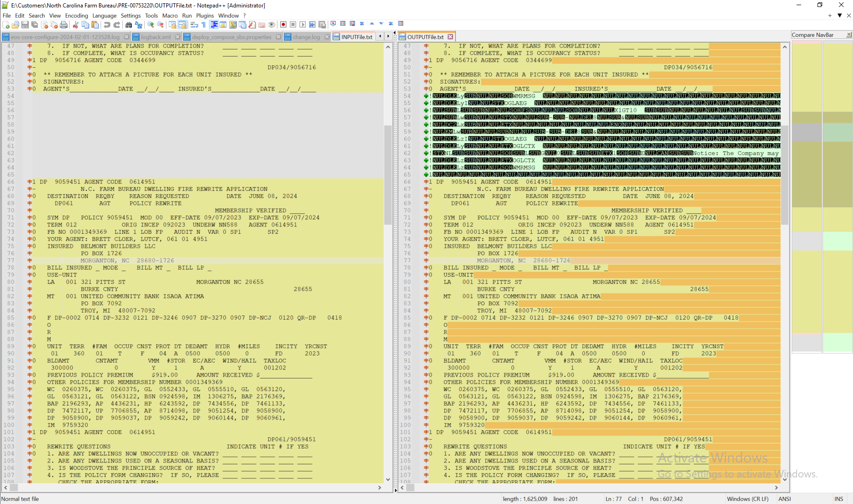Viewport: 853px width, 504px height.
Task: Switch to the change.log tab
Action: point(306,37)
